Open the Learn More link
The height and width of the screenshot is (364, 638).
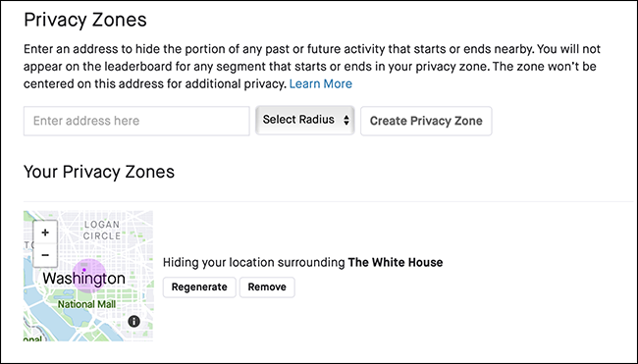(321, 83)
